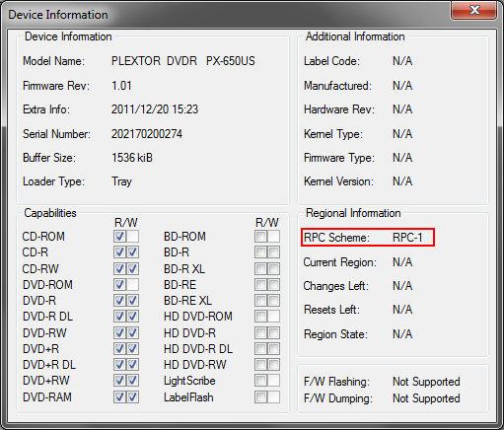Toggle the HD DVD-RW read checkbox

[260, 364]
